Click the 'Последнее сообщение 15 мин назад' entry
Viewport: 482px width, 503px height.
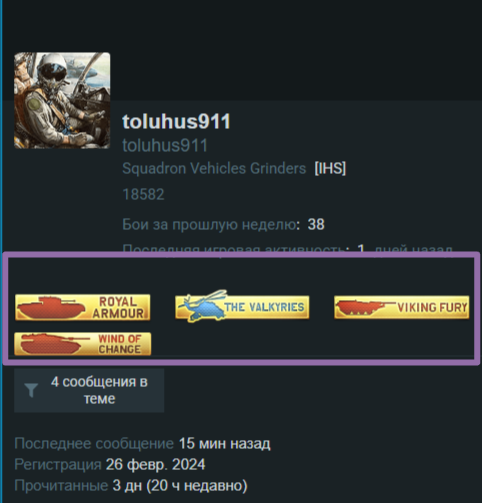[x=142, y=444]
